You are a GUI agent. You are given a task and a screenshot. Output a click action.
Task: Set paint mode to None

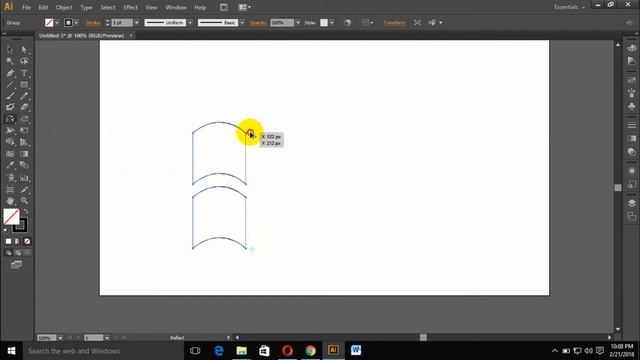(27, 241)
